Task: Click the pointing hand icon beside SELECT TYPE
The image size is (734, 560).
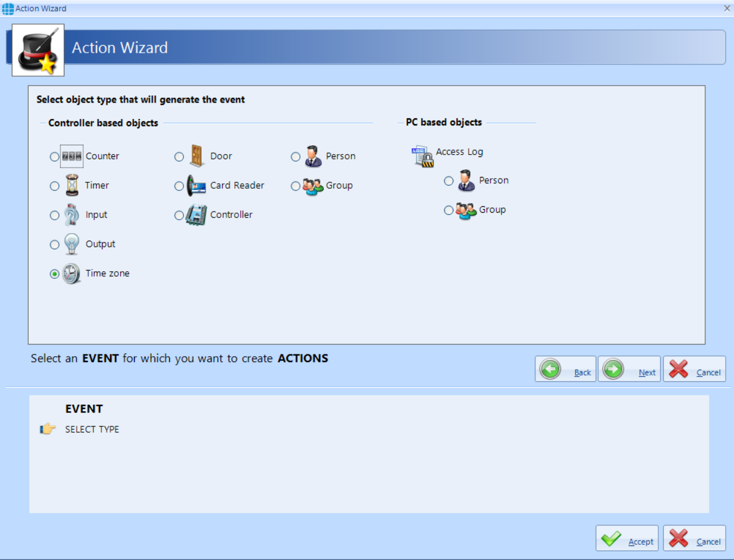Action: 48,429
